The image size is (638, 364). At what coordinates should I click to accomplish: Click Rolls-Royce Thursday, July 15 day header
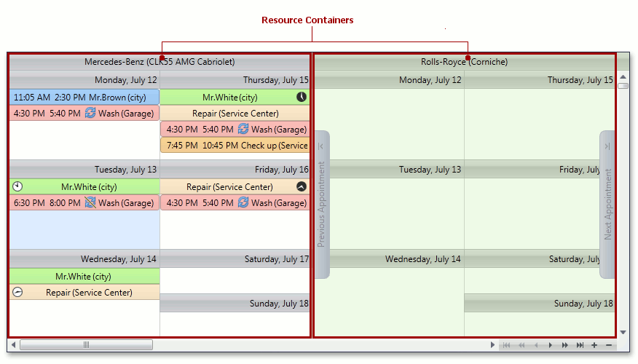(x=540, y=79)
